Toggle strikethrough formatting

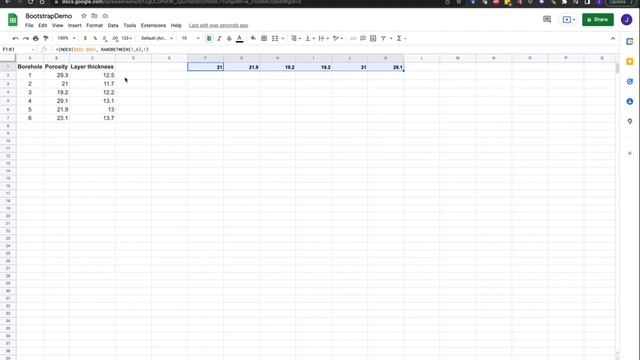coord(229,38)
